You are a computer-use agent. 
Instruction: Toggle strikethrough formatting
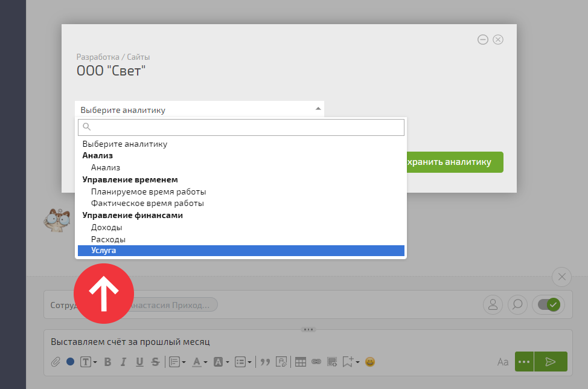155,362
